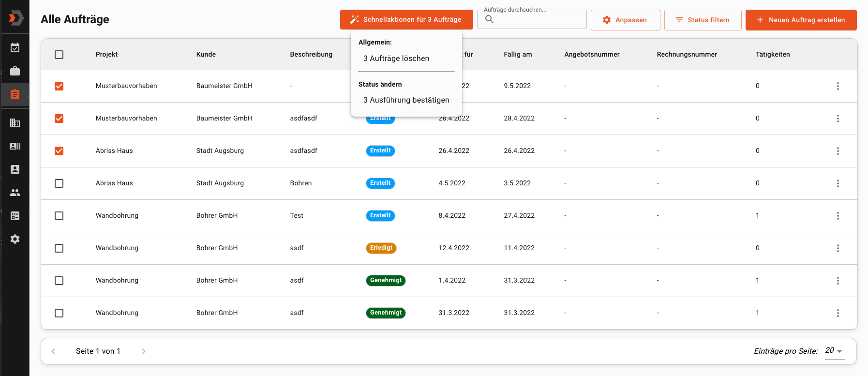Image resolution: width=868 pixels, height=376 pixels.
Task: Click the Erledigt status badge
Action: 381,248
